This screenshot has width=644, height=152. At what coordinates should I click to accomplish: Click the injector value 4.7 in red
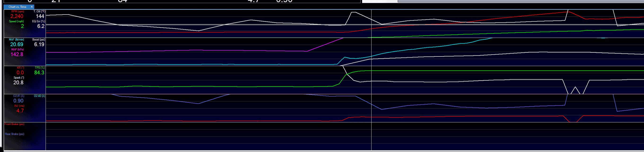pyautogui.click(x=20, y=111)
